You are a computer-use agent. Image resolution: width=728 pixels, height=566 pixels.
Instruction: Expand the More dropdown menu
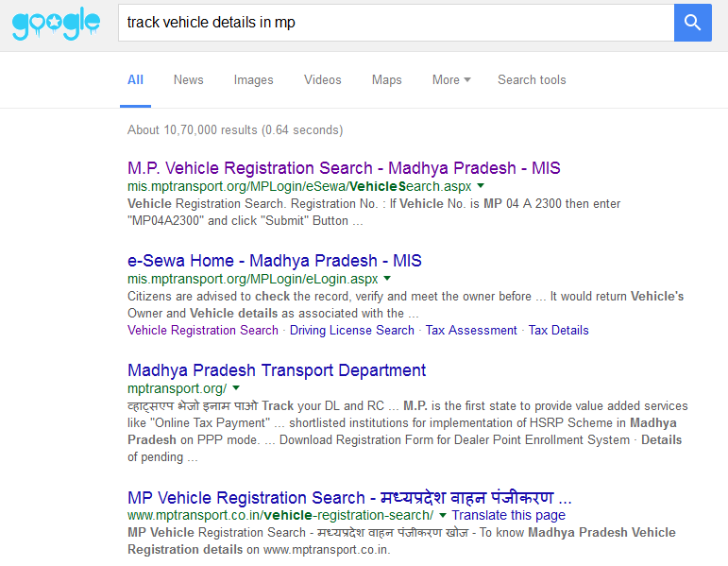pyautogui.click(x=451, y=80)
